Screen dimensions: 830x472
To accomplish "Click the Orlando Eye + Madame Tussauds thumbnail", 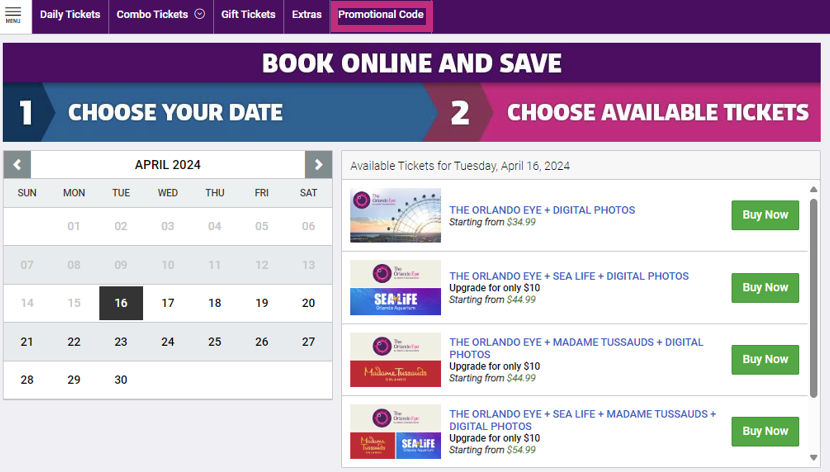I will point(395,360).
